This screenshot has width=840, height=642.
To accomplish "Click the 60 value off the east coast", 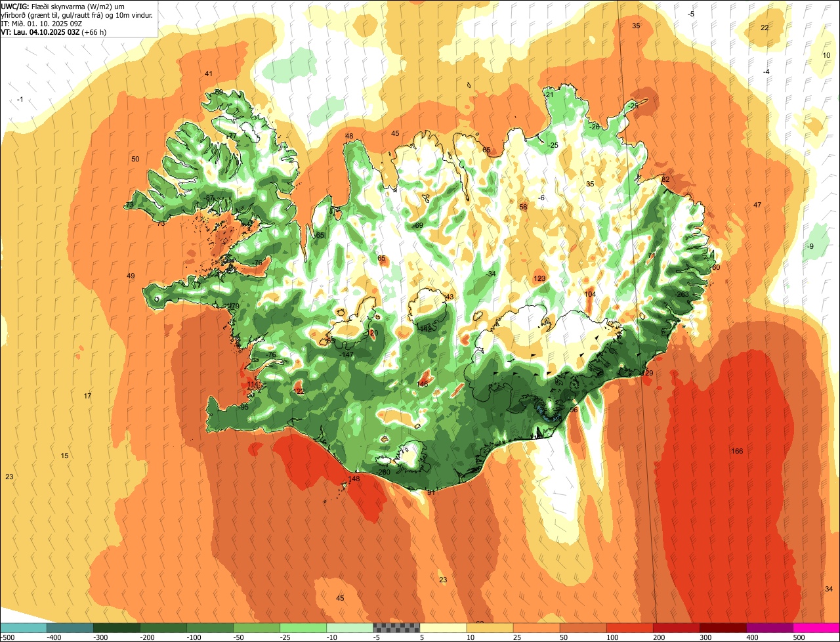I will point(716,267).
